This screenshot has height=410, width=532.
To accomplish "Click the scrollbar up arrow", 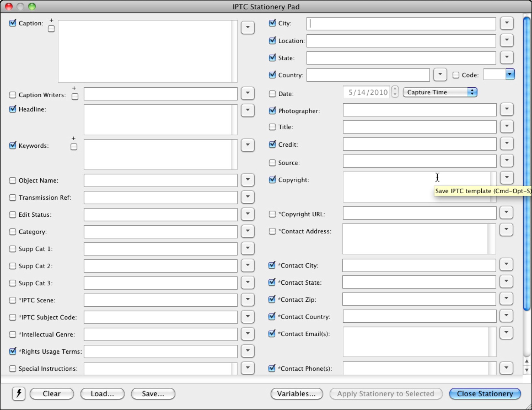I will (527, 361).
